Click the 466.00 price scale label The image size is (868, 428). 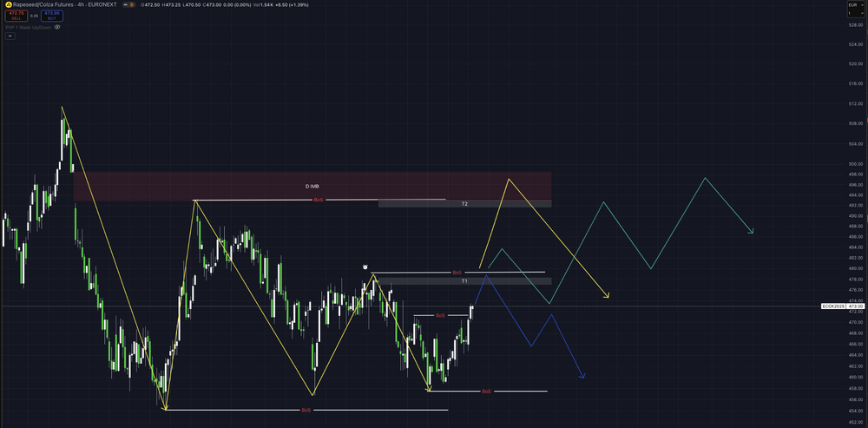tap(856, 344)
